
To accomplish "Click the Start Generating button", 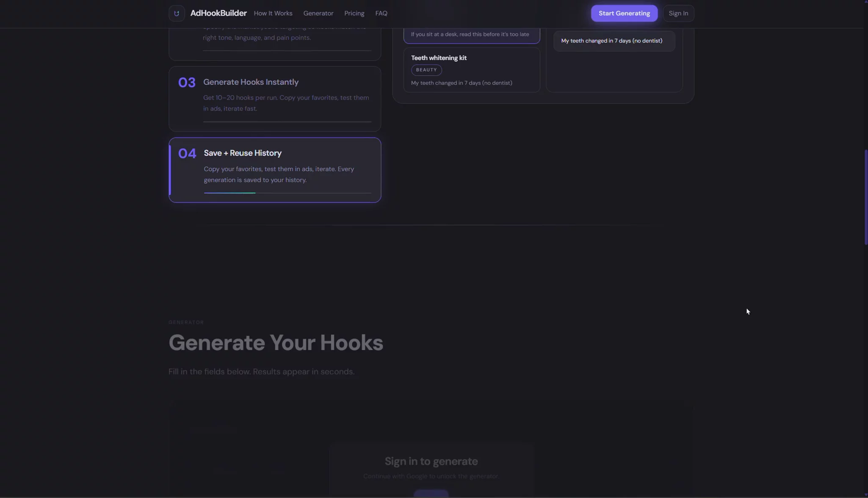I will click(624, 13).
